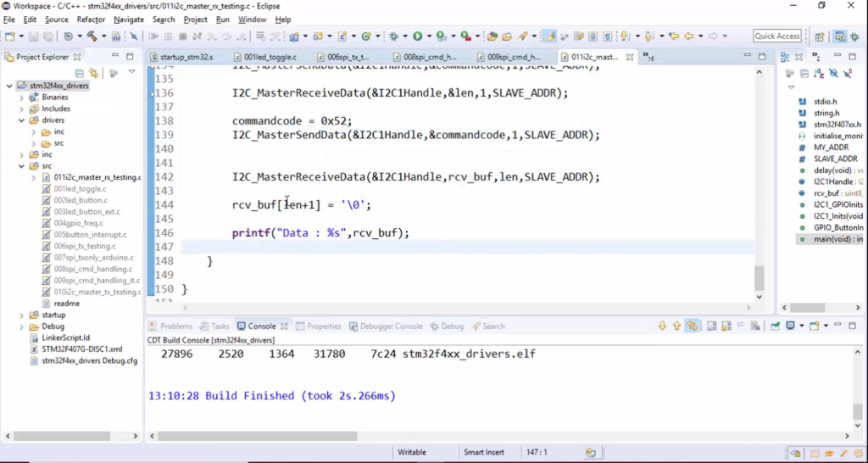Click the Last Edit Location arrow icon

coord(674,36)
